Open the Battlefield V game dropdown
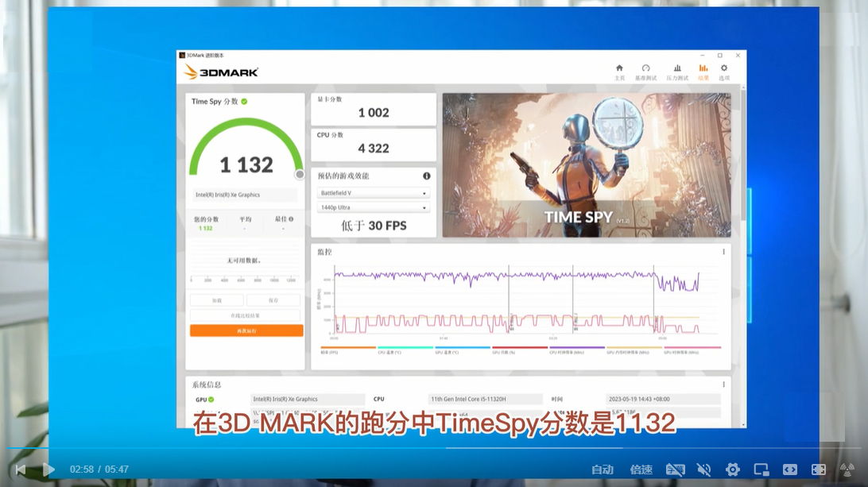Image resolution: width=868 pixels, height=487 pixels. pyautogui.click(x=374, y=193)
